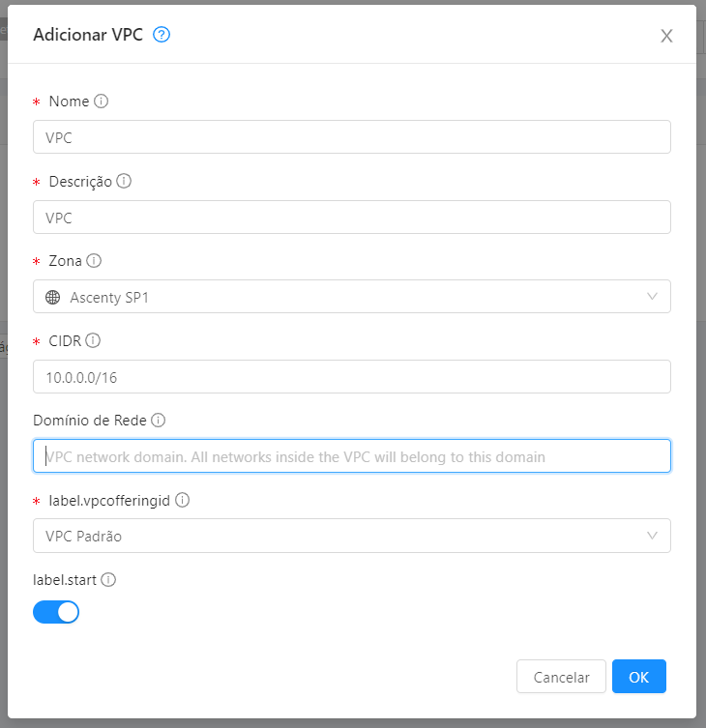The width and height of the screenshot is (706, 728).
Task: Open the Zona dropdown showing Ascenty SP1
Action: (x=352, y=296)
